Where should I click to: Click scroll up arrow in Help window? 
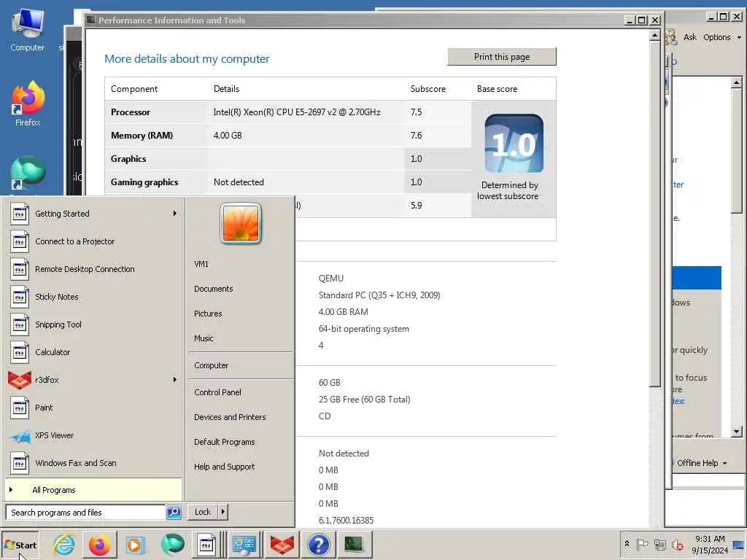(x=736, y=82)
